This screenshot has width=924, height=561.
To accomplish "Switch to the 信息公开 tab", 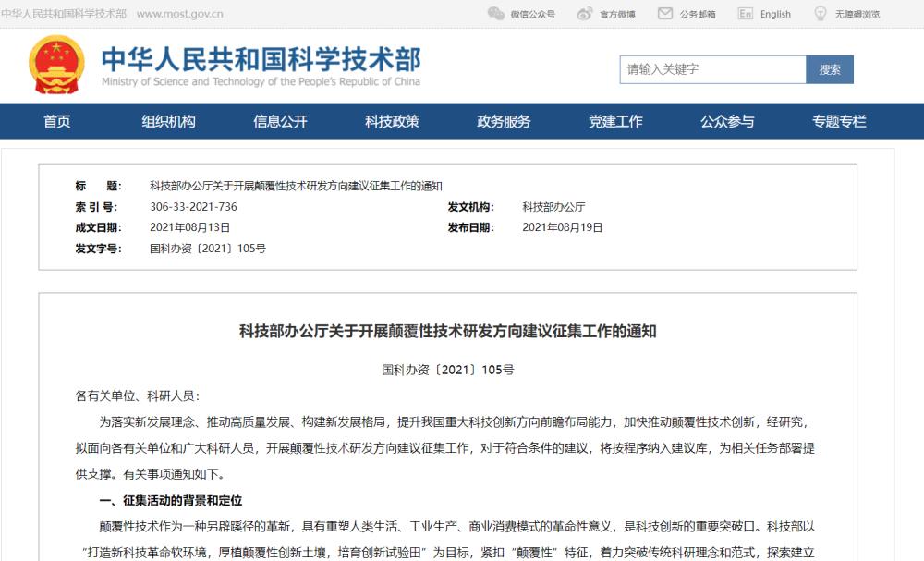I will (x=279, y=121).
